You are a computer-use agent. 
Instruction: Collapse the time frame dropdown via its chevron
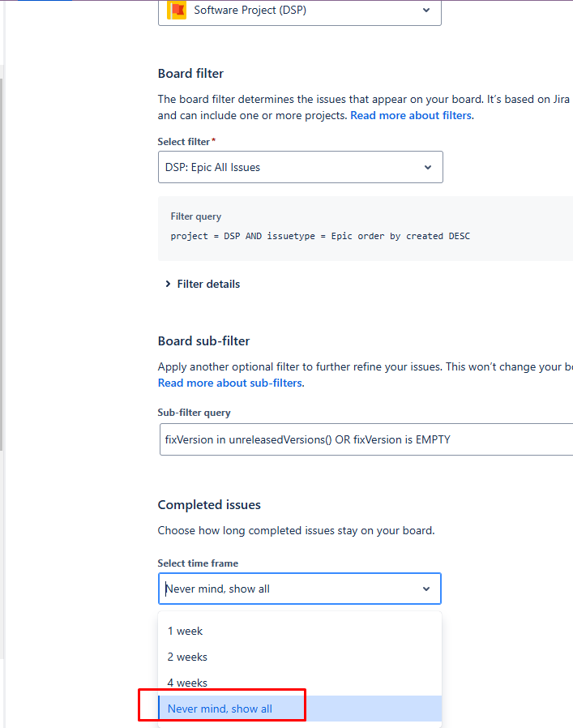pyautogui.click(x=426, y=589)
